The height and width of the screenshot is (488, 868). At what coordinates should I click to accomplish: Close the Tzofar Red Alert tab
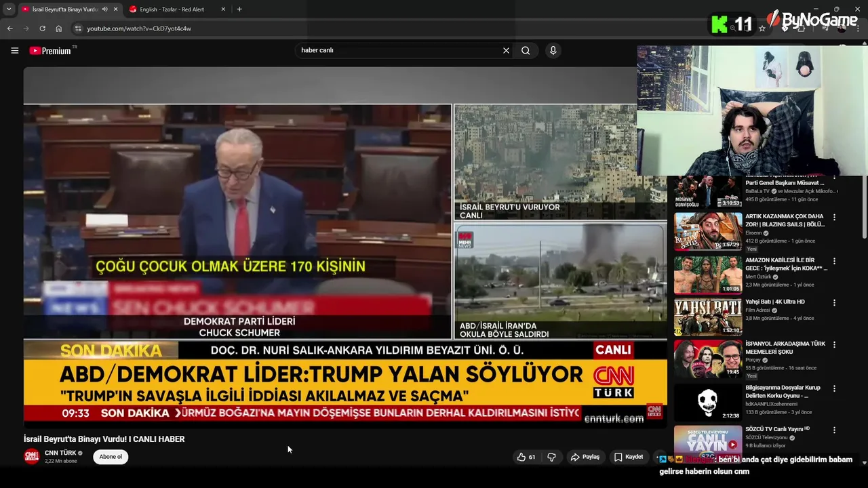(x=222, y=9)
